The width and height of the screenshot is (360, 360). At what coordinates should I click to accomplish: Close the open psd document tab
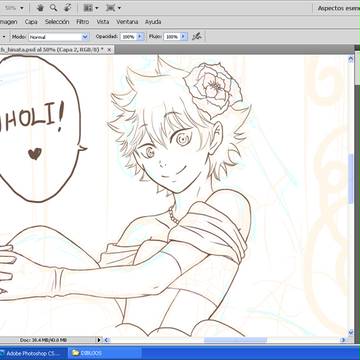(x=109, y=50)
